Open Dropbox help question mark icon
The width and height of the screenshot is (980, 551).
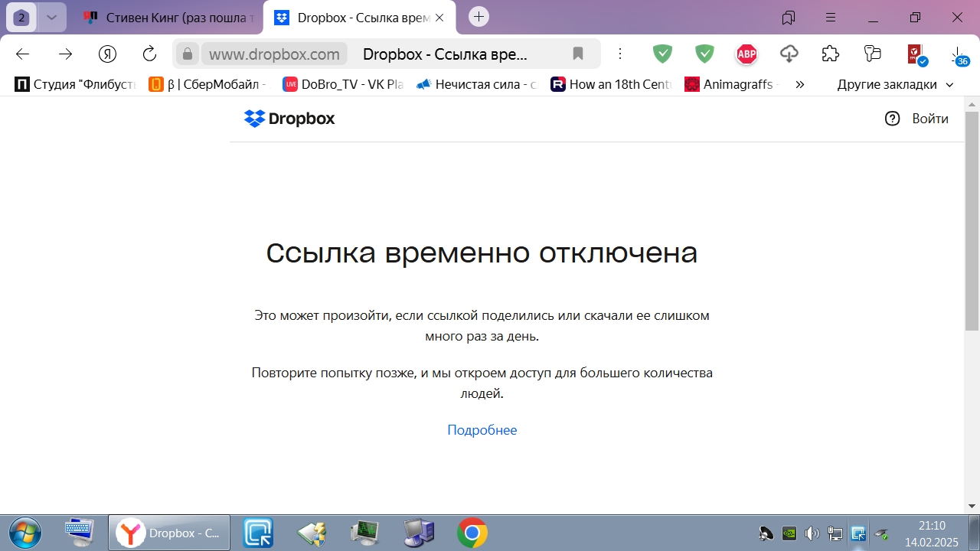(x=892, y=119)
